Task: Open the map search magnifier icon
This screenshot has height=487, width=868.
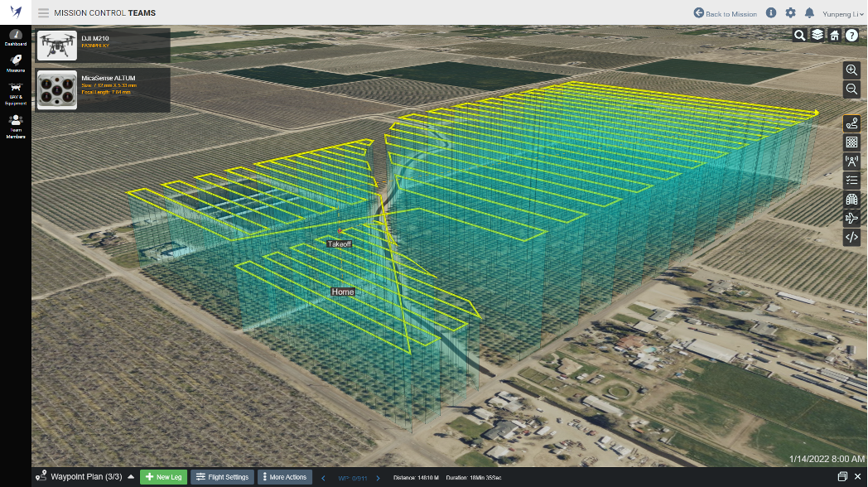Action: pos(799,36)
